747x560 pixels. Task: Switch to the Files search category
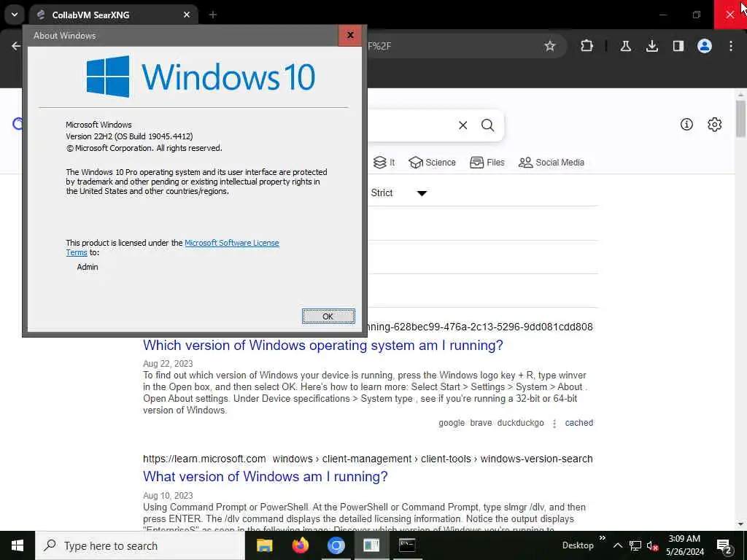click(487, 163)
